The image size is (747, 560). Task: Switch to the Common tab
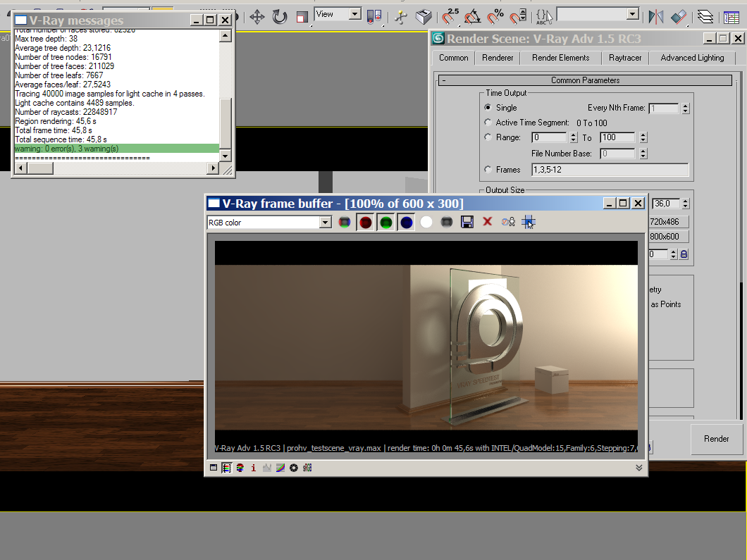point(454,58)
